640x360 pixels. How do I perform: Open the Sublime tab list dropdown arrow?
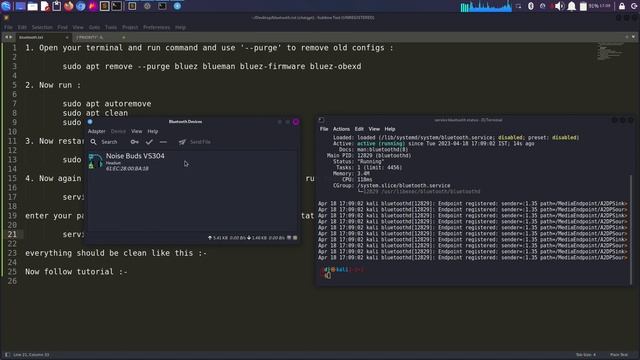point(633,37)
